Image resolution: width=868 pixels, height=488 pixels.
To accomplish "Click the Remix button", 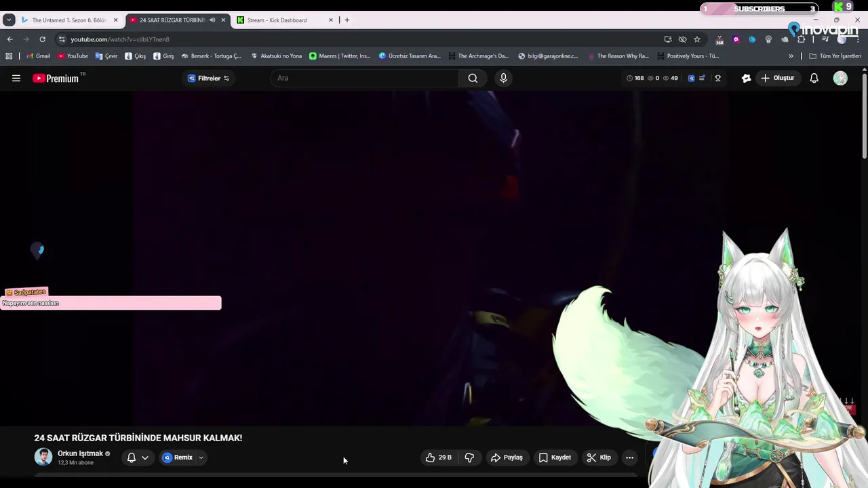I will click(x=177, y=457).
